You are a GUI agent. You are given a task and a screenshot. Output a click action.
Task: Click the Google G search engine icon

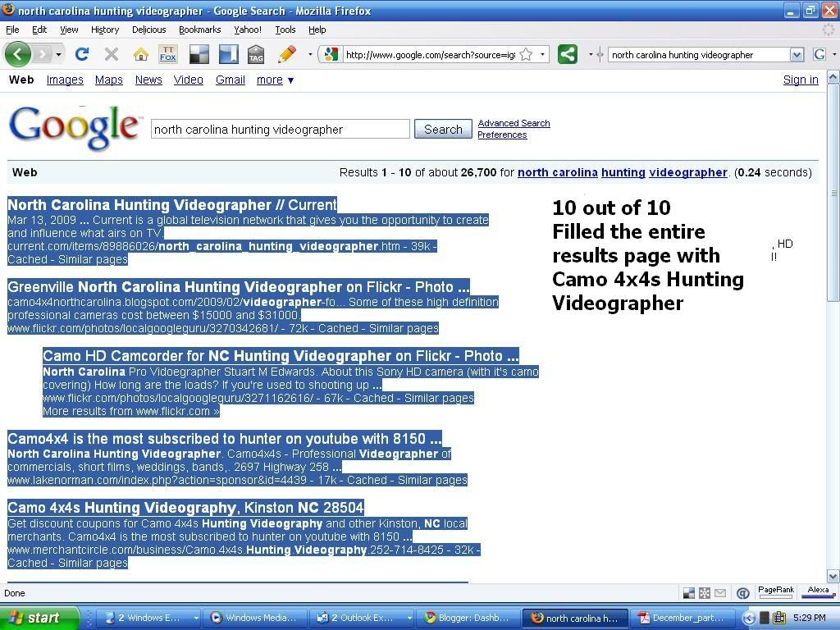(819, 54)
